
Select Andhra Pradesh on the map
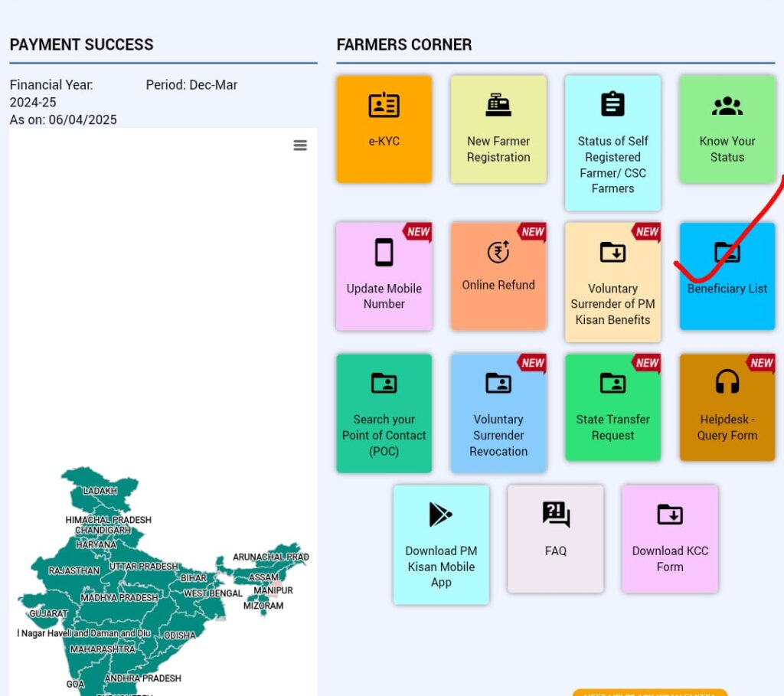pos(143,678)
